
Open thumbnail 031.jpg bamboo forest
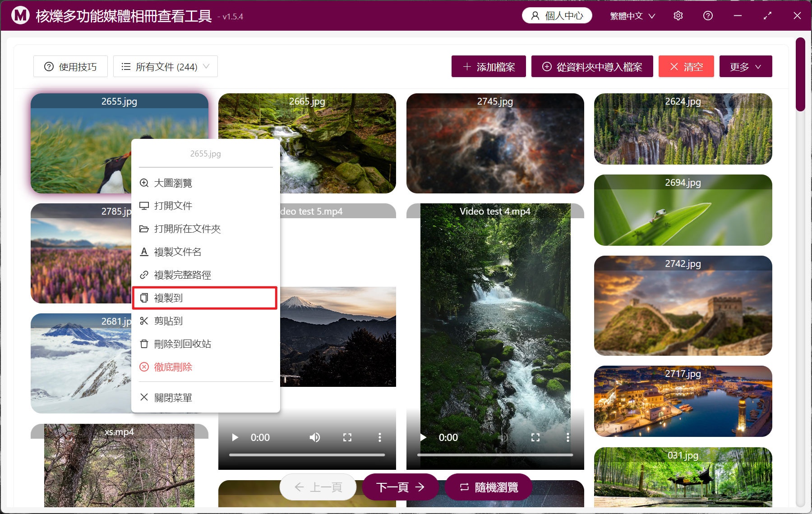coord(683,478)
